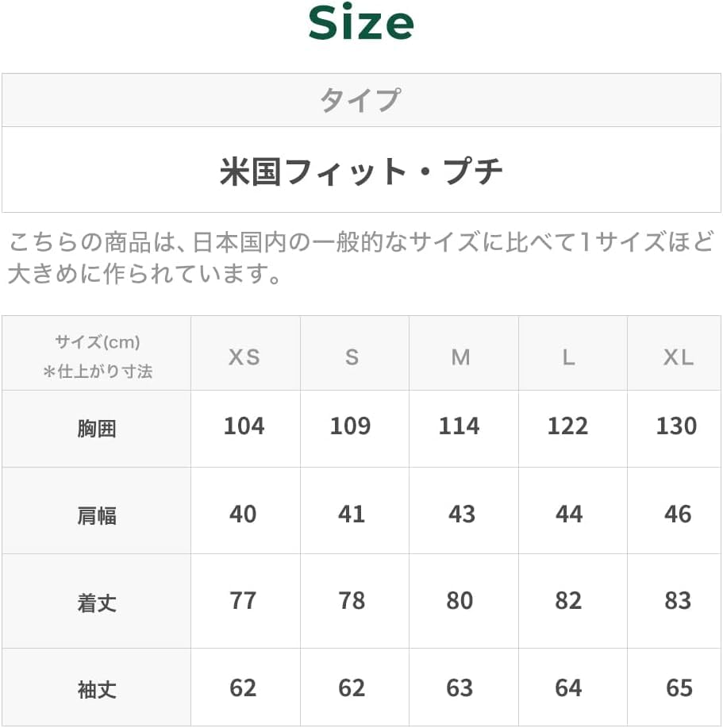Select the 着丈 row label
Viewport: 723px width, 728px height.
(97, 603)
